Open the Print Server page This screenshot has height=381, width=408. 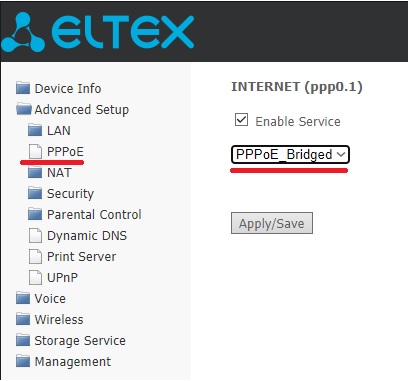click(x=81, y=256)
